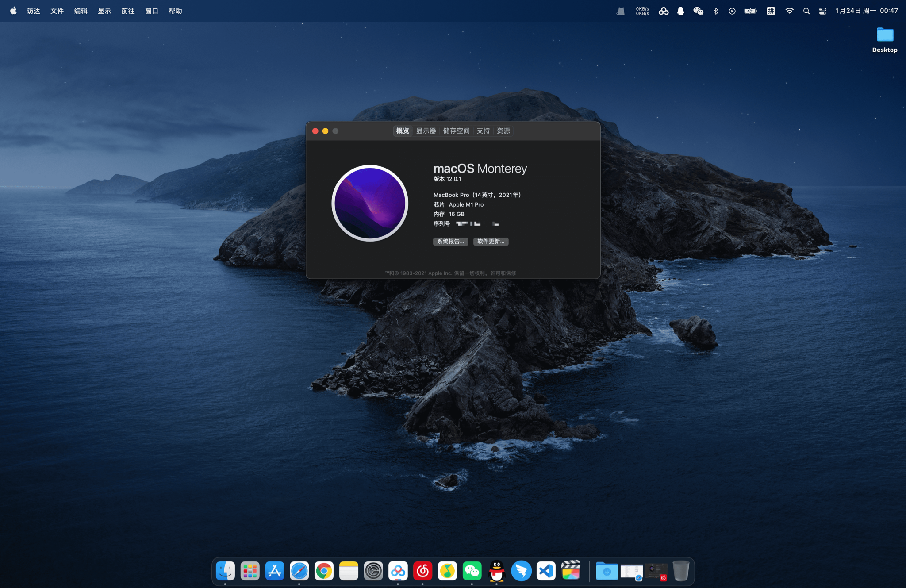This screenshot has width=906, height=588.
Task: Open Safari browser in the Dock
Action: pos(299,571)
